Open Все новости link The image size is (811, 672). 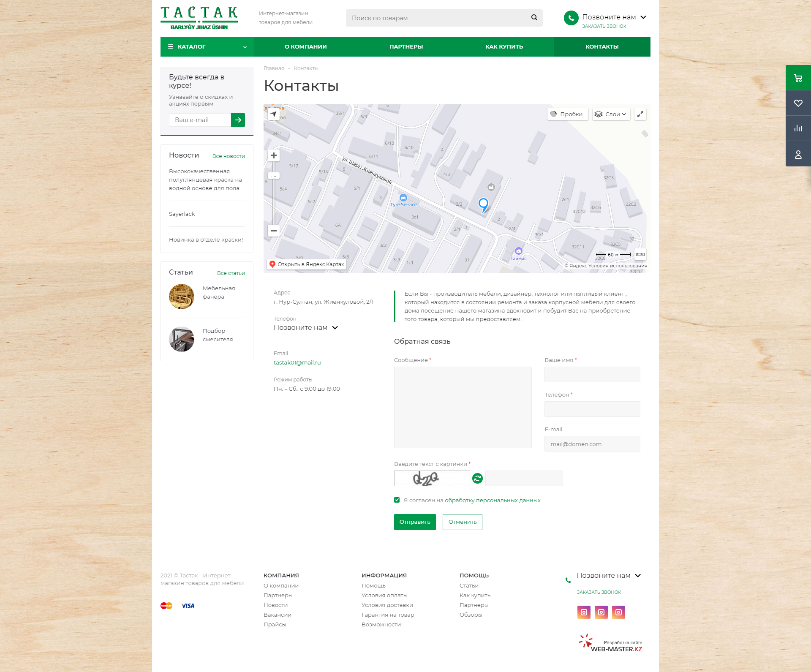[x=229, y=156]
